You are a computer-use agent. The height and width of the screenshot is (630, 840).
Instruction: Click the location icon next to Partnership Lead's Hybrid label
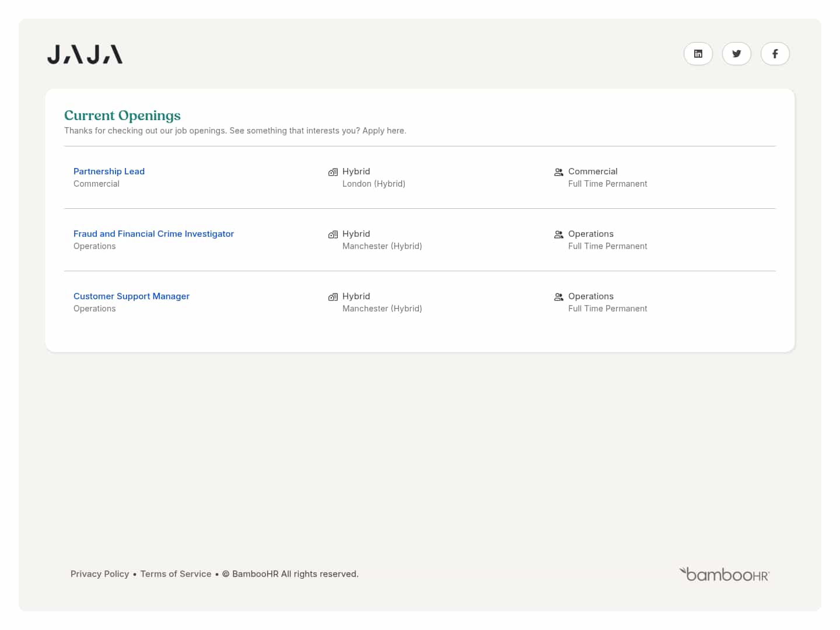333,172
